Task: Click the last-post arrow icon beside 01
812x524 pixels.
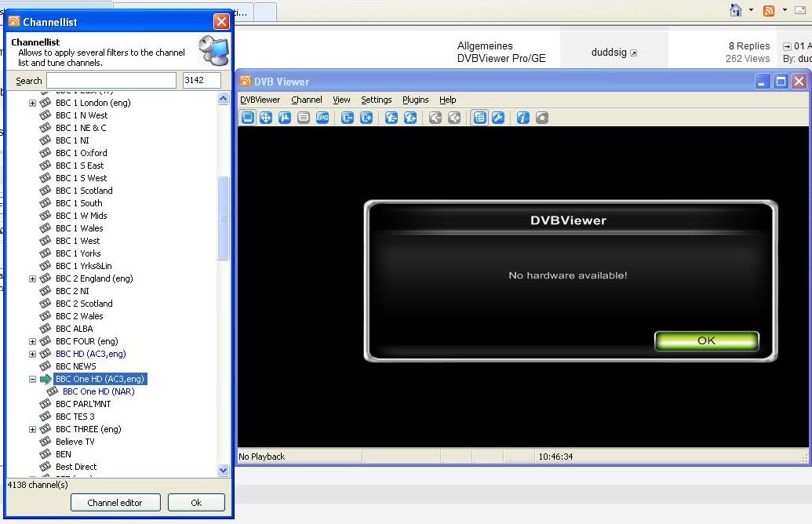Action: click(787, 46)
